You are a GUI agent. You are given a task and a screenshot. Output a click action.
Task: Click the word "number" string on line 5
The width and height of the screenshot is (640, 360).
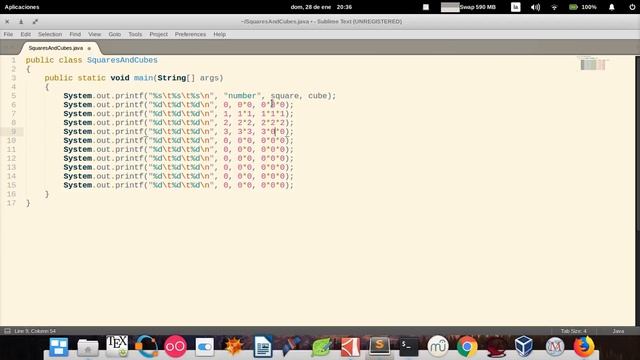pyautogui.click(x=242, y=96)
